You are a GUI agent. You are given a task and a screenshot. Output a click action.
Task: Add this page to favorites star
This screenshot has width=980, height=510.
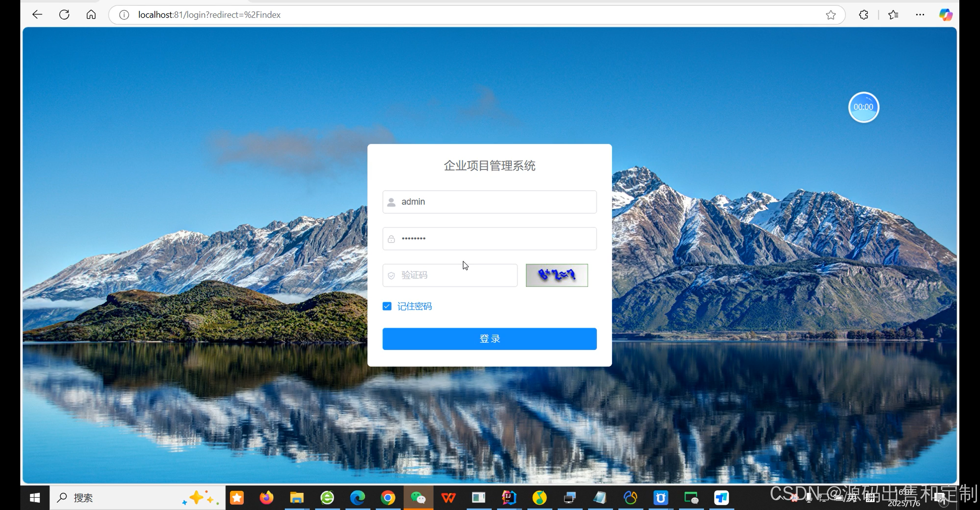pos(830,15)
